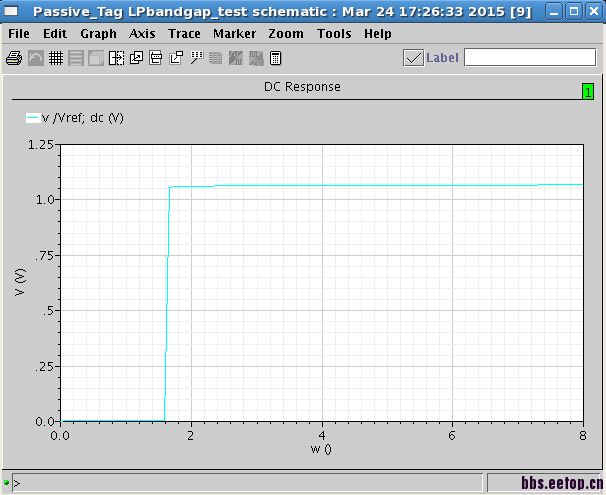The height and width of the screenshot is (495, 606).
Task: Click the copy to new window icon
Action: point(136,58)
